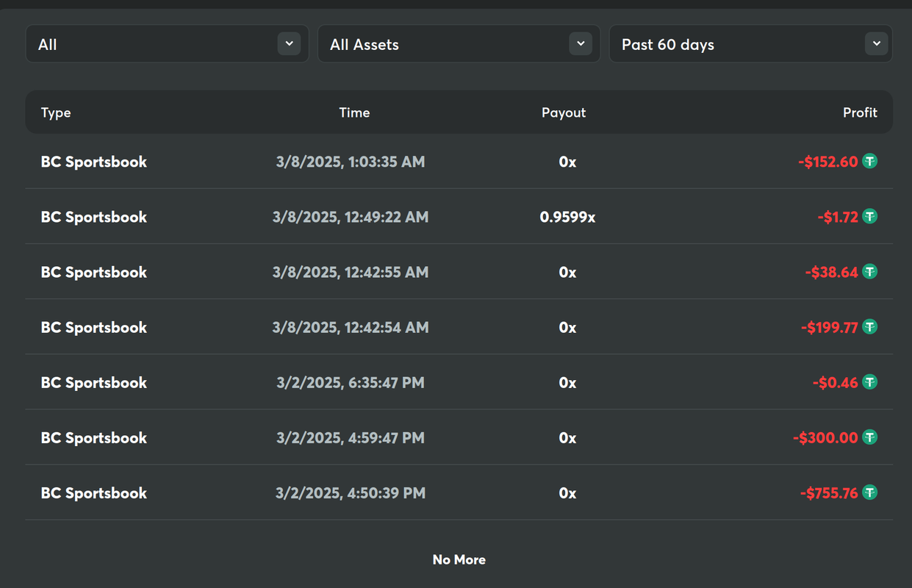
Task: Open the 'Past 60 days' period dropdown
Action: click(751, 44)
